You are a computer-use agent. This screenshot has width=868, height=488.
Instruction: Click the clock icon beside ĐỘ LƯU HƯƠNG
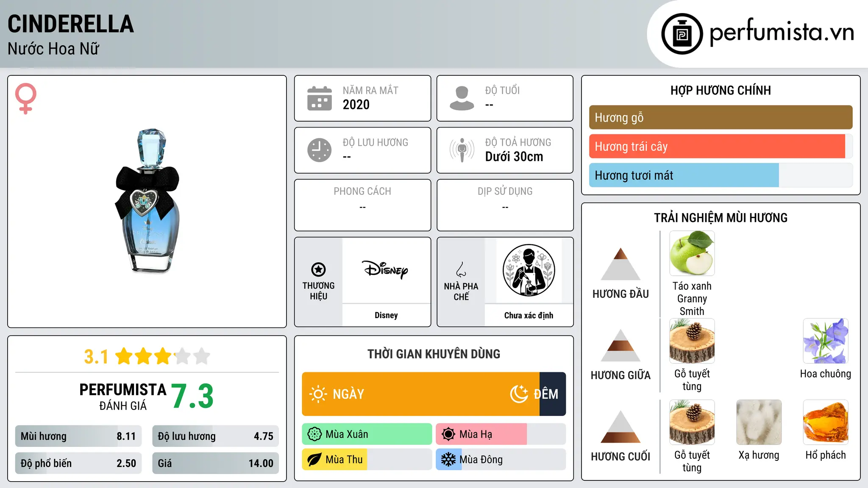click(x=320, y=150)
